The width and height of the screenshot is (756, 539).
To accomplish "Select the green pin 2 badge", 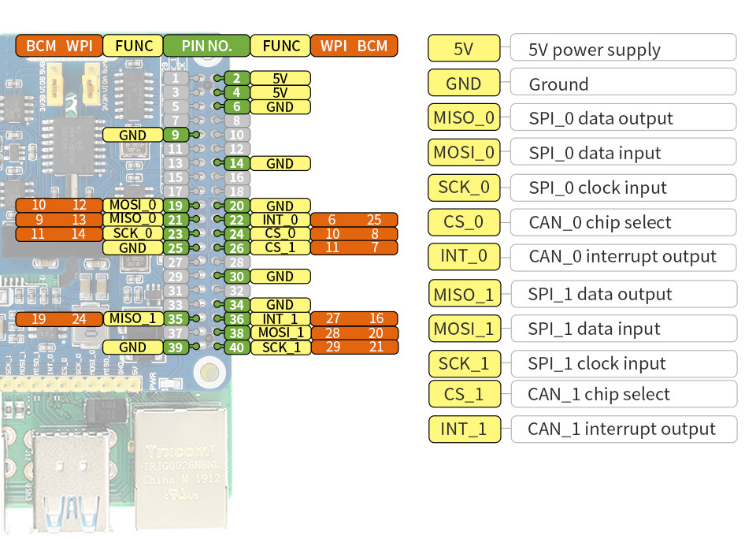I will [236, 78].
